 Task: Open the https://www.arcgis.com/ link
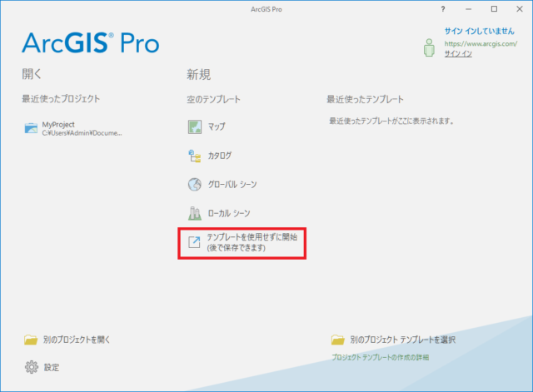click(x=481, y=44)
